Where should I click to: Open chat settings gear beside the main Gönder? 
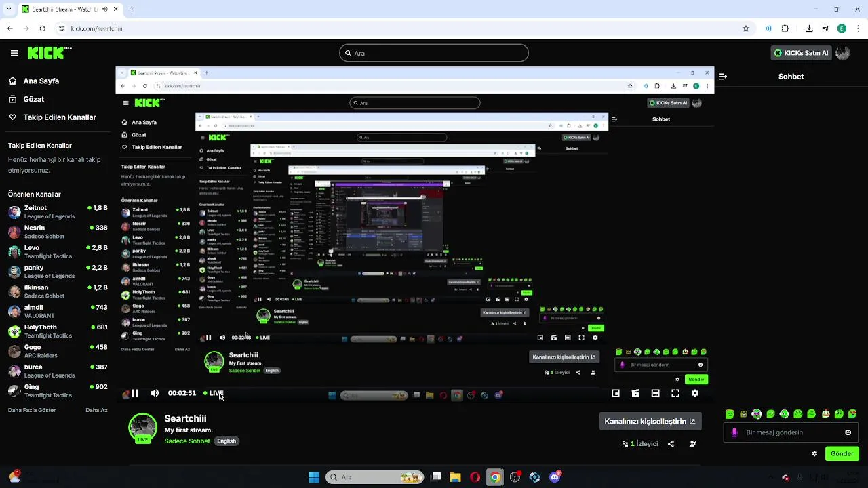(814, 453)
